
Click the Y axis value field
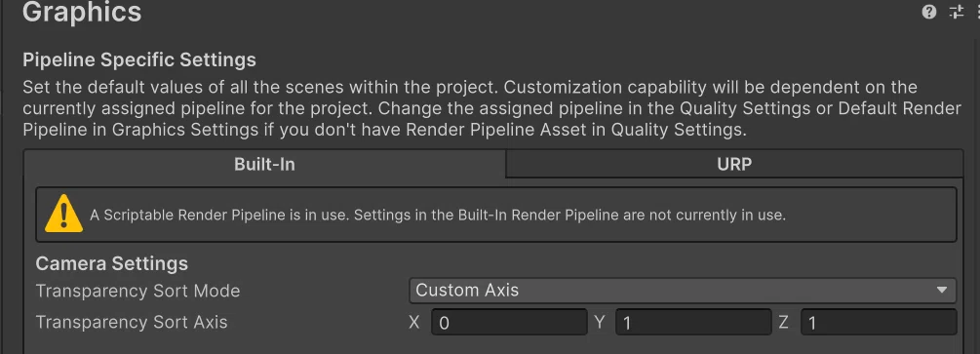click(693, 323)
